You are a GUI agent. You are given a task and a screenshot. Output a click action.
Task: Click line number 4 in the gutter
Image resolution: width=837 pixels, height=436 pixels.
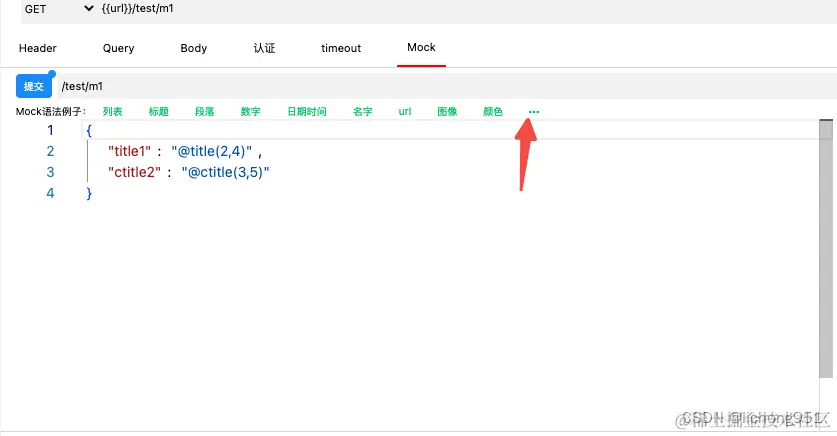point(50,193)
